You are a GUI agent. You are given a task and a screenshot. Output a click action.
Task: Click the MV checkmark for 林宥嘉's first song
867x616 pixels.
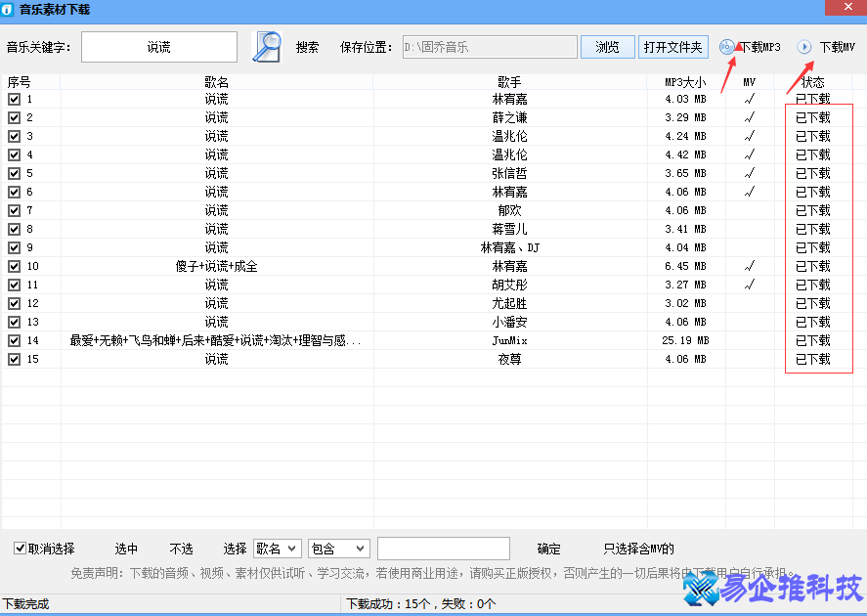750,98
